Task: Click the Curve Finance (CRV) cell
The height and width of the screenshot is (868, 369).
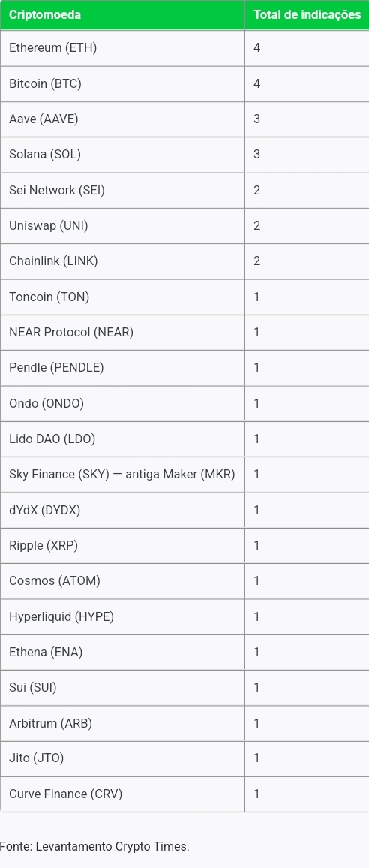Action: coord(121,794)
